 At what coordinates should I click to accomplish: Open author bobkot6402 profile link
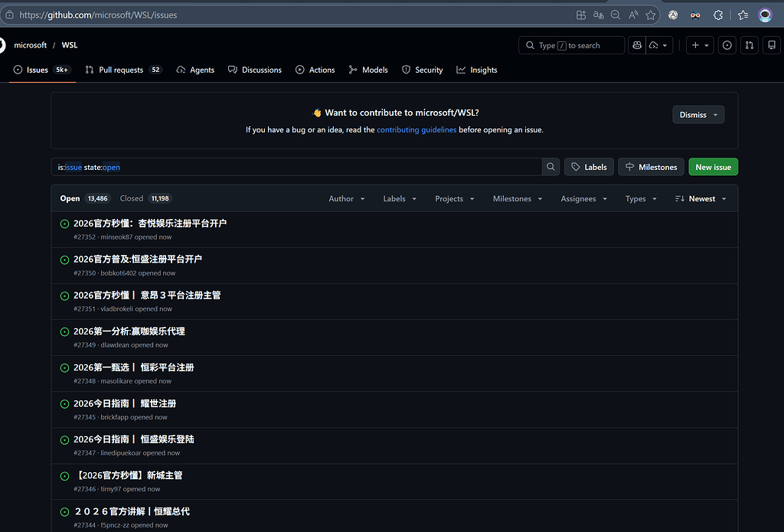pyautogui.click(x=119, y=273)
